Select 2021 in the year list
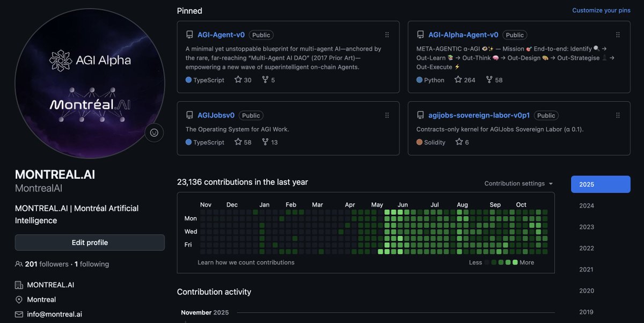 [x=586, y=269]
